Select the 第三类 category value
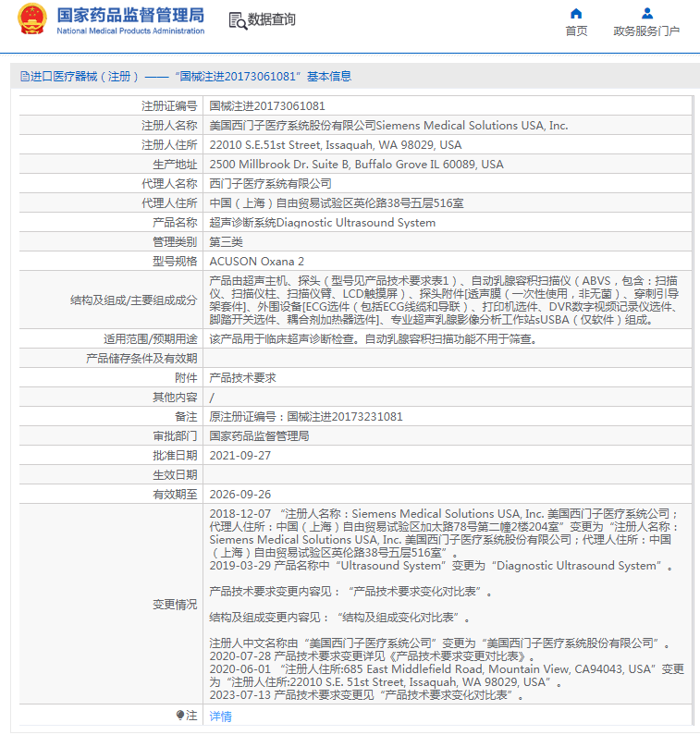 (226, 242)
